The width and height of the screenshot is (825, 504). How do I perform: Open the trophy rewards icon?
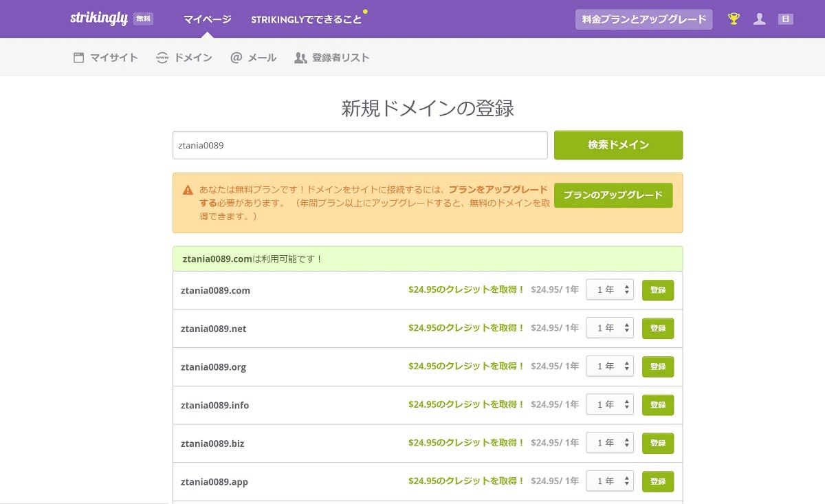point(734,19)
